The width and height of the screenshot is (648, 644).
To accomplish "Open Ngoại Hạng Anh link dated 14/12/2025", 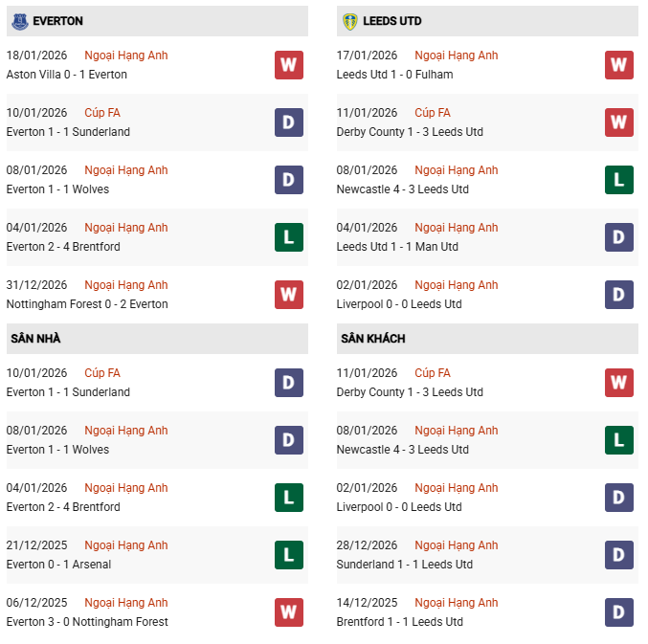I will pos(456,603).
